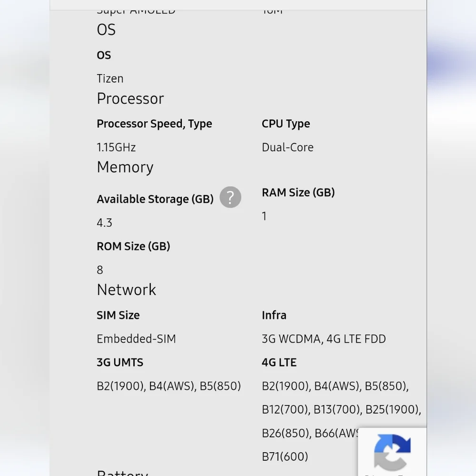Click the large OS section heading
Screen dimensions: 476x476
pos(106,30)
